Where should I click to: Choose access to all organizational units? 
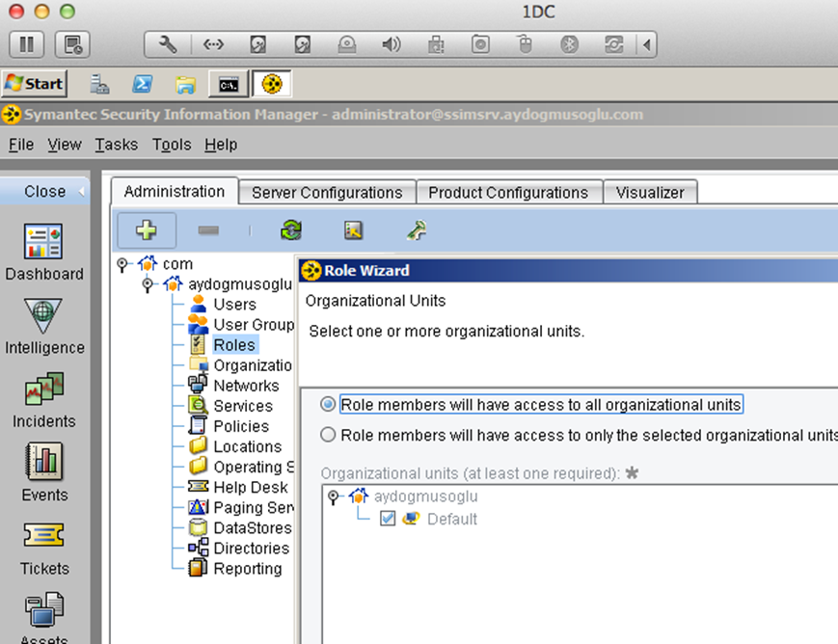pos(328,404)
